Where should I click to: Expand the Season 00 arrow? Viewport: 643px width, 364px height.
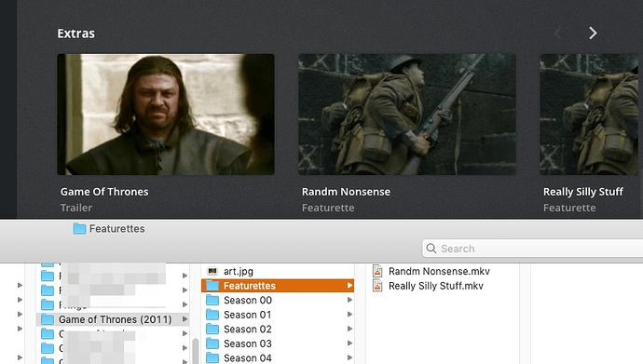(349, 300)
